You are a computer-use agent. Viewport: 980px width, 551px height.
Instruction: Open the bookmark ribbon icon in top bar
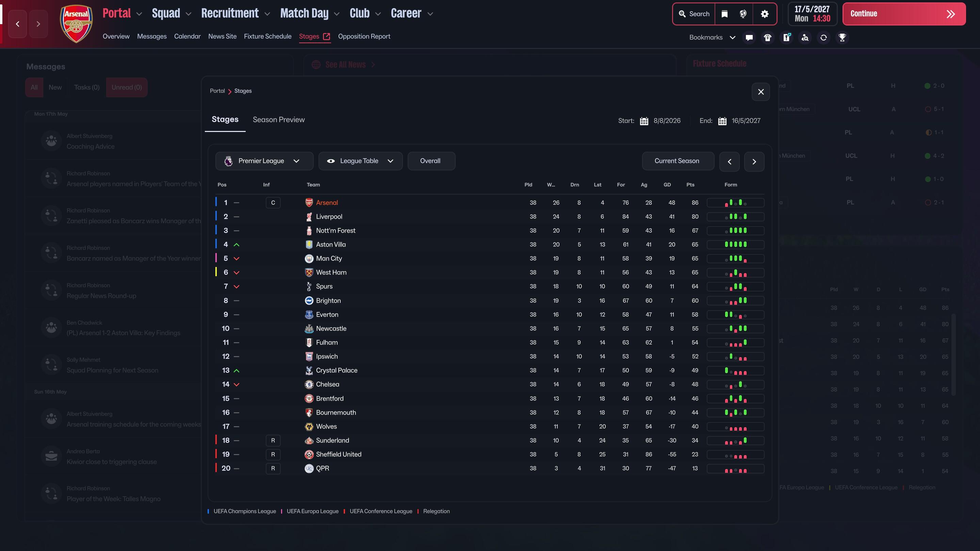[724, 14]
